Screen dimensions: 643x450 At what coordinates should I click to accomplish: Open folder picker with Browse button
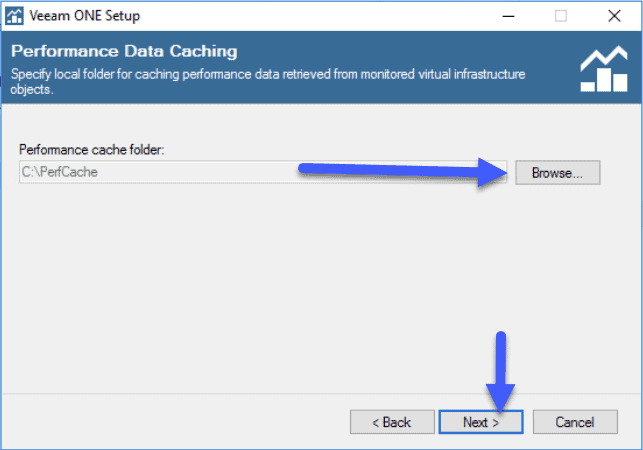[558, 173]
